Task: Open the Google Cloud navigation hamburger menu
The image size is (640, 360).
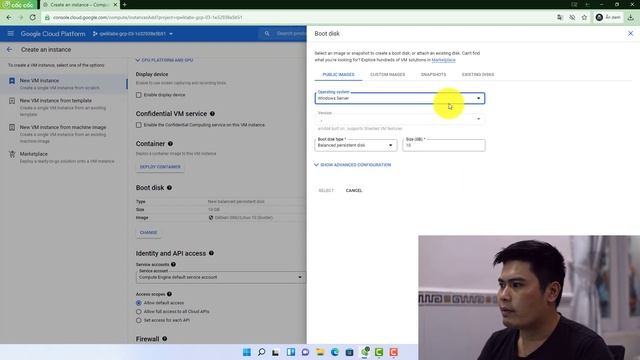Action: [11, 33]
